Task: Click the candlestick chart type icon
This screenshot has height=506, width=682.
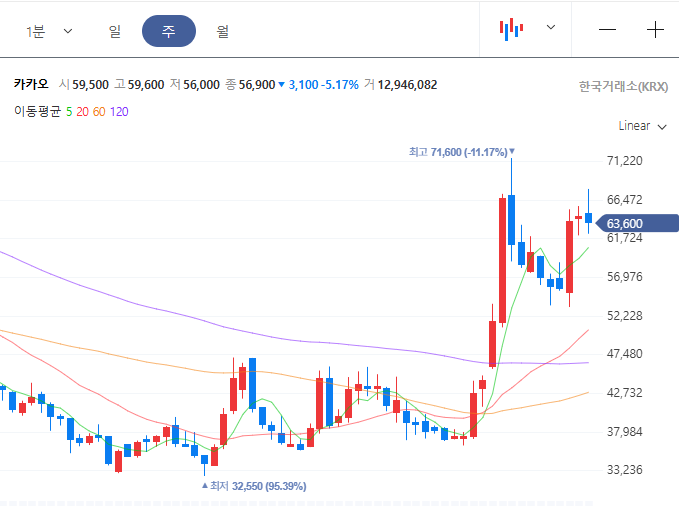Action: coord(511,29)
